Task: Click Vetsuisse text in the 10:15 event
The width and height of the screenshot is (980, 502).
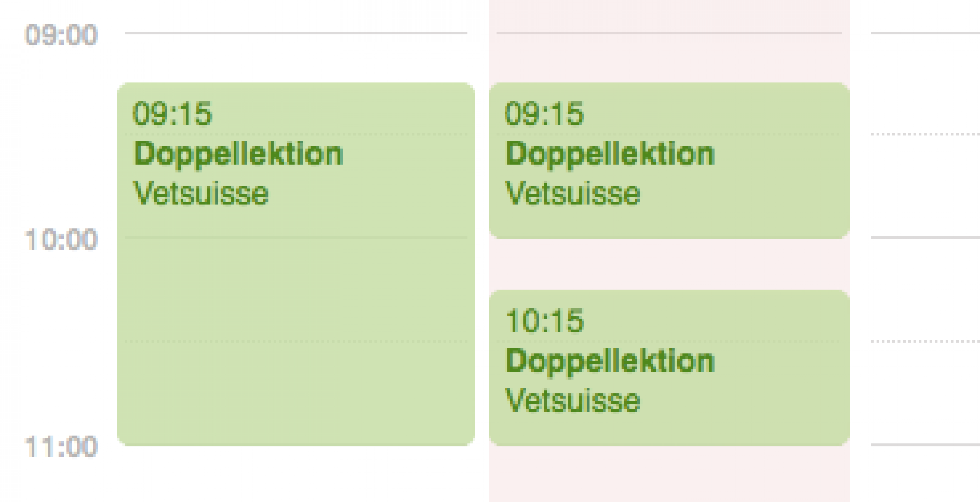Action: point(573,400)
